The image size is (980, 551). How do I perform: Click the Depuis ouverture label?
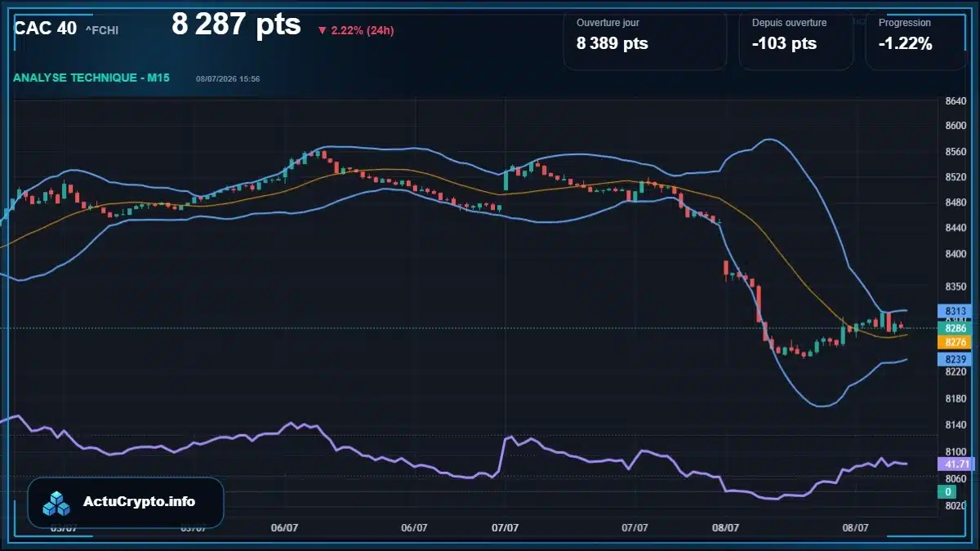tap(789, 23)
